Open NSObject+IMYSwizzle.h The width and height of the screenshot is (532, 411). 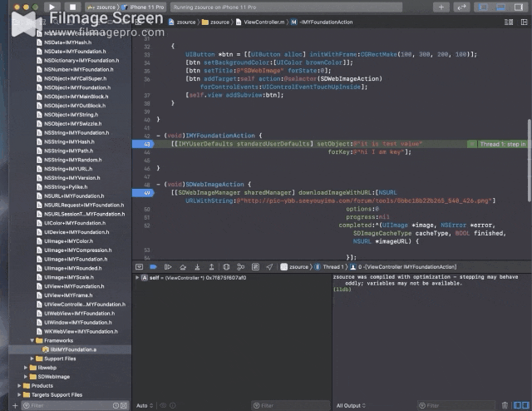click(x=70, y=124)
